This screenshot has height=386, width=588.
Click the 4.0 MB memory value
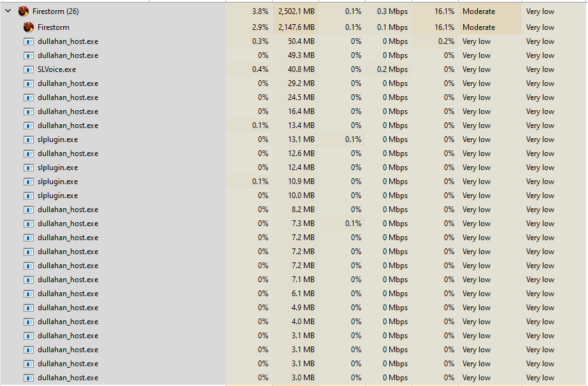point(303,322)
